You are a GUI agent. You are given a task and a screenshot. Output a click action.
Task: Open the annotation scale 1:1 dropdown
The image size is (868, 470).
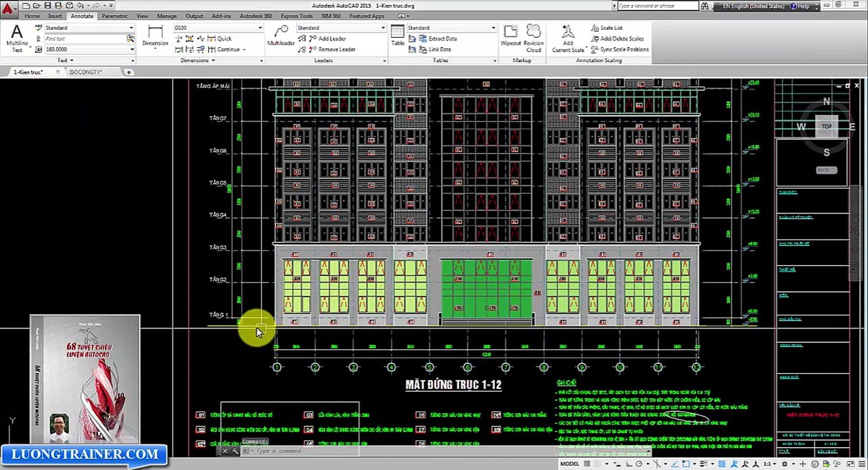point(769,463)
